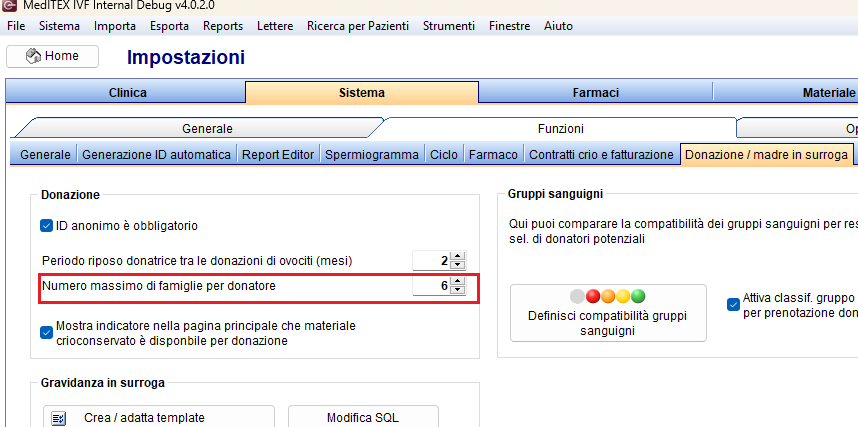Click the numero massimo di famiglie field

coord(431,286)
